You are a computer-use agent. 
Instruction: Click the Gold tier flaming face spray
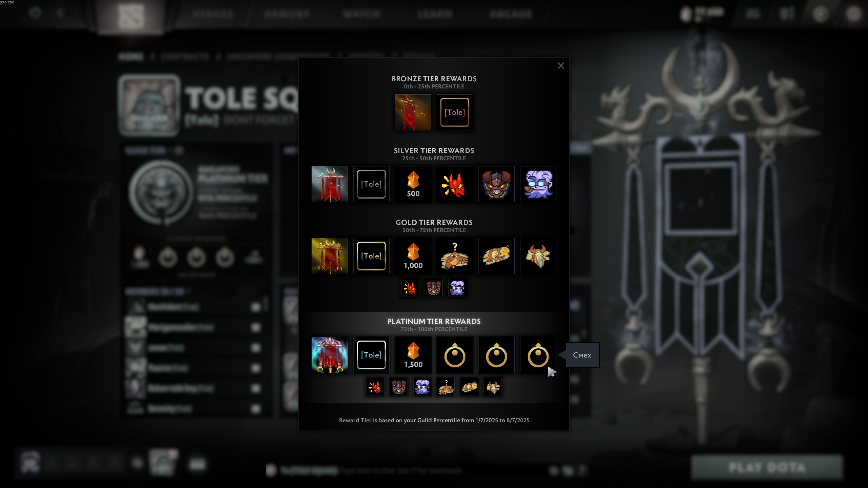click(496, 256)
